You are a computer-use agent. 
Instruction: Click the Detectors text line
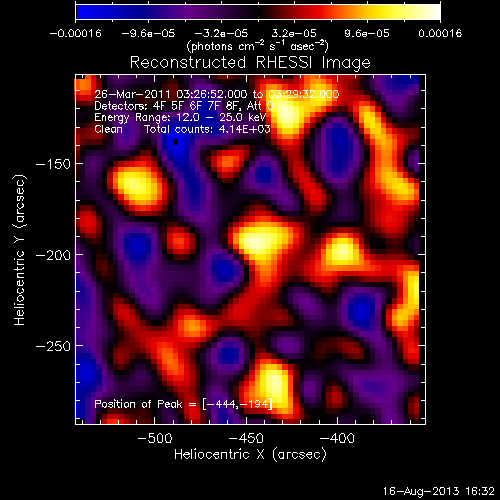click(x=184, y=106)
